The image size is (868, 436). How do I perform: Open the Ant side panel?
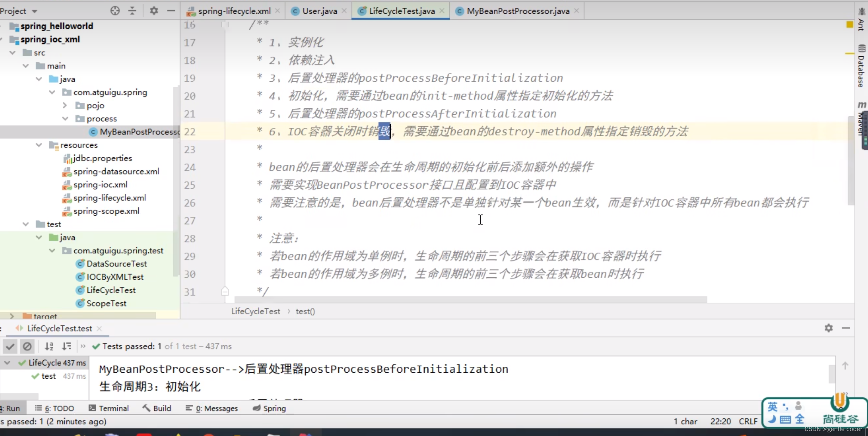click(861, 19)
